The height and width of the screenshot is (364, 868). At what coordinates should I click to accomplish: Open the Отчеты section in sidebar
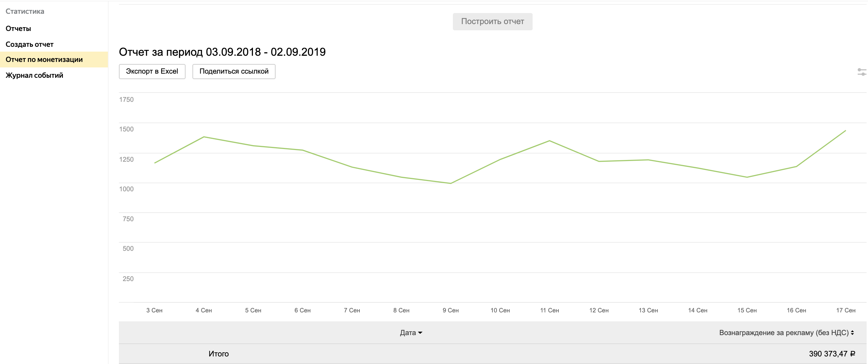(x=19, y=29)
